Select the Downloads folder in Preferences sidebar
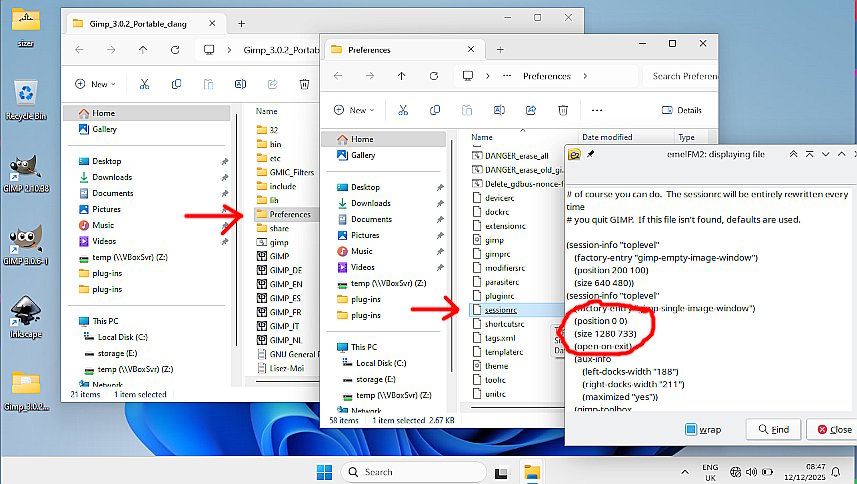The width and height of the screenshot is (857, 484). (370, 203)
